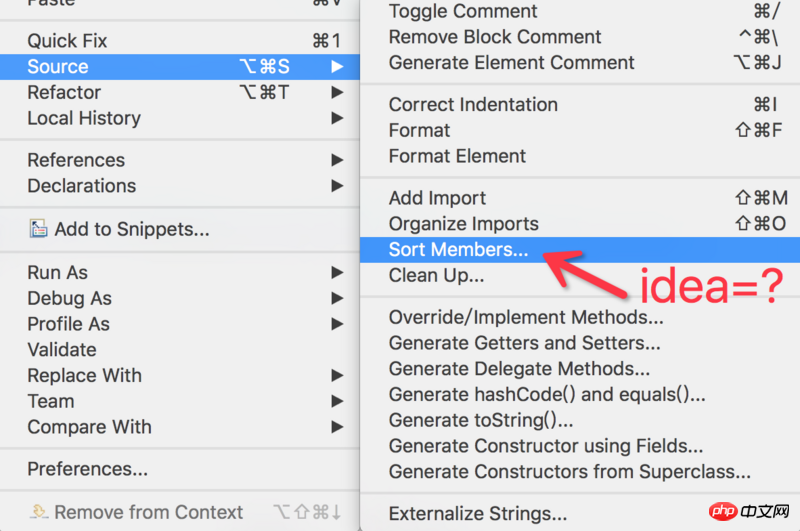Image resolution: width=800 pixels, height=531 pixels.
Task: Choose Quick Fix menu item
Action: click(x=180, y=41)
